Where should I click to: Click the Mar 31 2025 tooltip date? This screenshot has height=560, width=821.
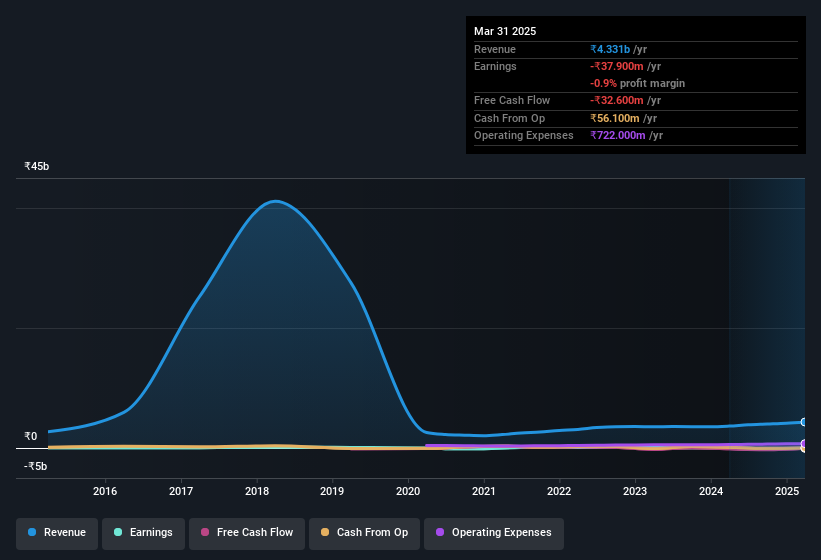coord(505,31)
